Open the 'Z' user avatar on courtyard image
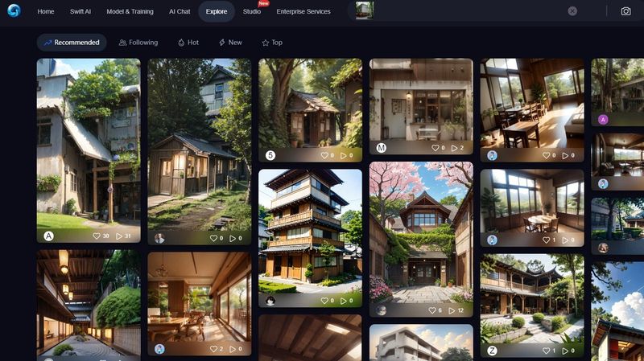 point(492,351)
